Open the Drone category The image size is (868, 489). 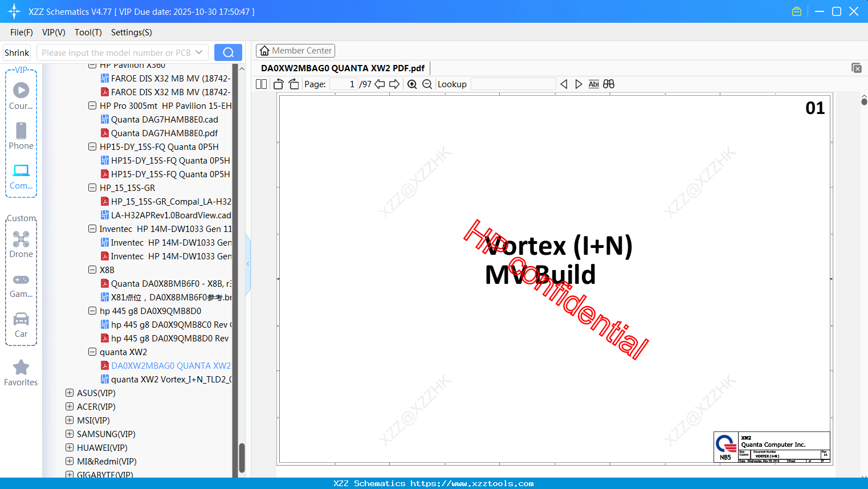(x=21, y=244)
